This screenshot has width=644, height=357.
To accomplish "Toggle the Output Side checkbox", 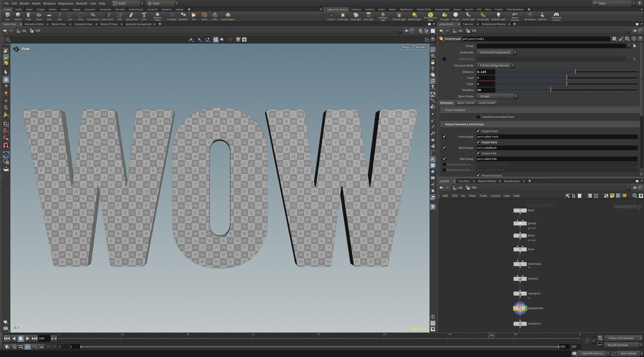I will [x=478, y=153].
